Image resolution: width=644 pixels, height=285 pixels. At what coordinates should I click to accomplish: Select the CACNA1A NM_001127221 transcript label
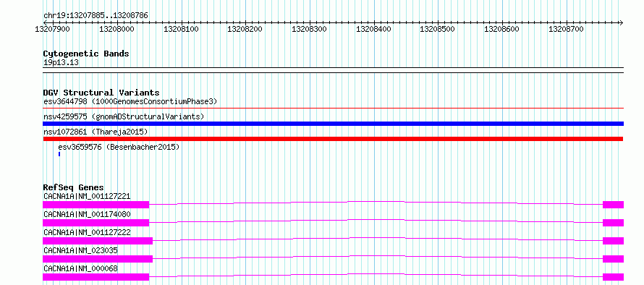pos(87,196)
